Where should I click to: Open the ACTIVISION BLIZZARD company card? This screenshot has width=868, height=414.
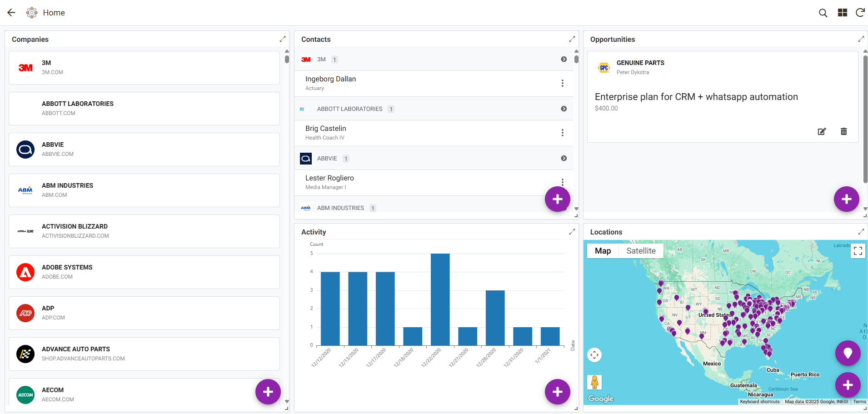(144, 231)
